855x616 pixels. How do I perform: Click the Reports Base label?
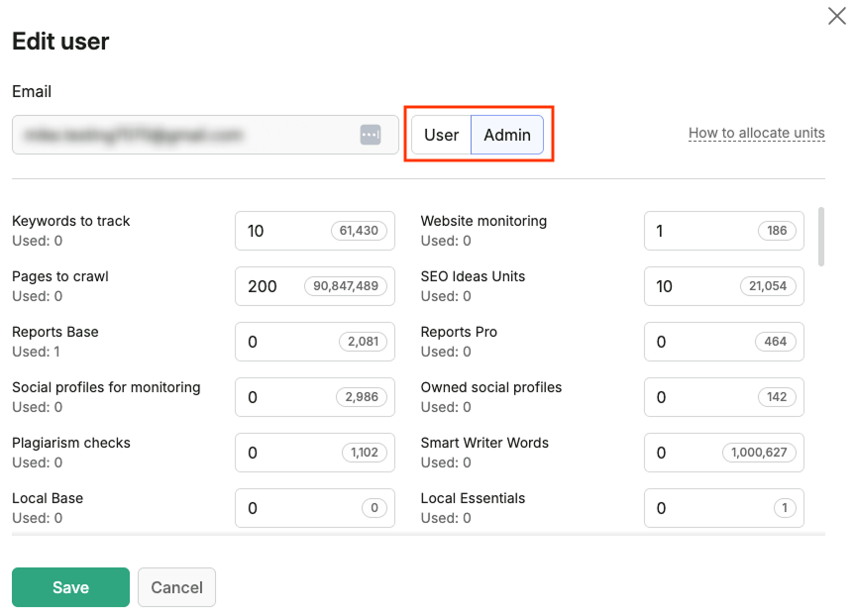(x=55, y=332)
